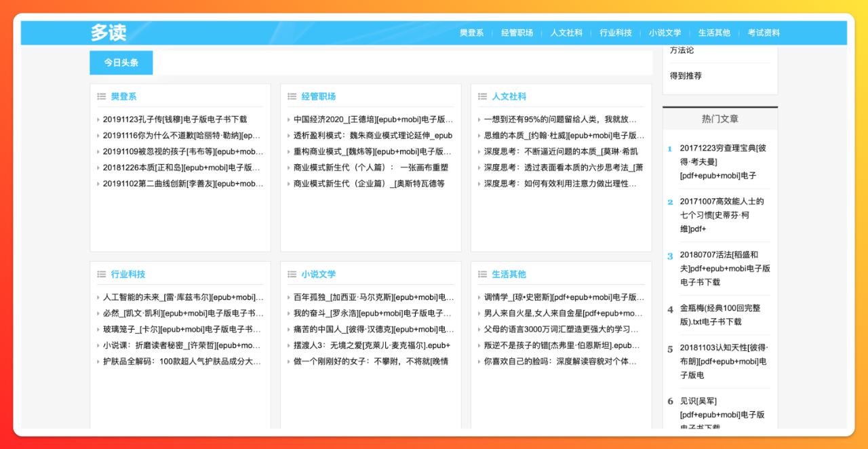This screenshot has height=449, width=868.
Task: Open the 行业科技 section heading link
Action: (128, 274)
